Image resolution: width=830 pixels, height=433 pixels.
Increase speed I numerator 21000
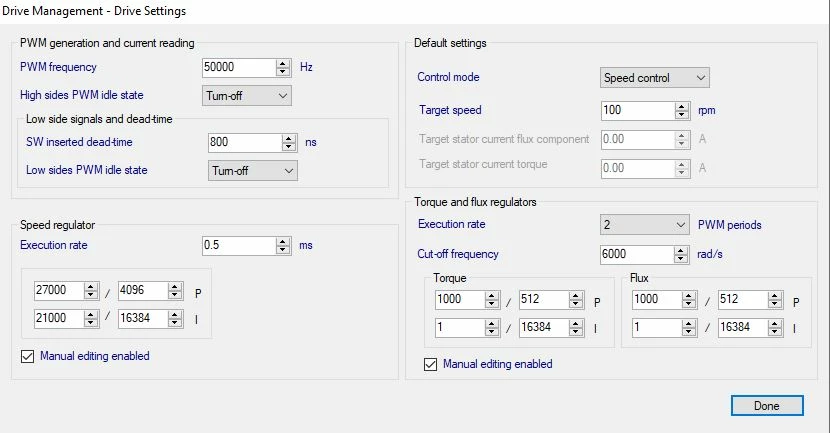pos(91,314)
